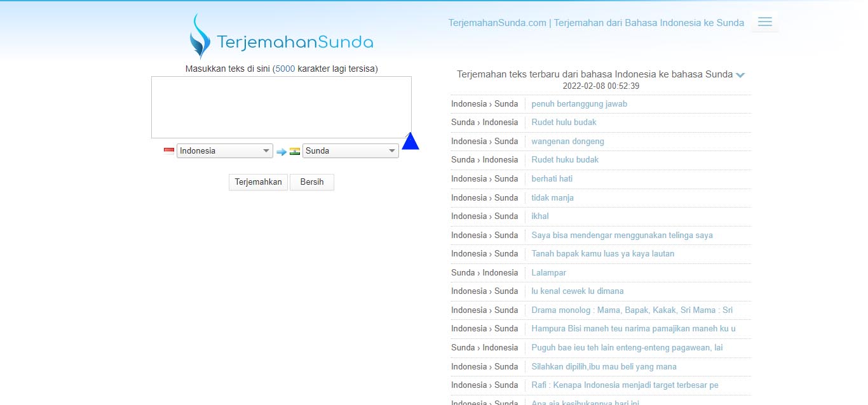View the "Lalampar" translation entry

click(548, 273)
